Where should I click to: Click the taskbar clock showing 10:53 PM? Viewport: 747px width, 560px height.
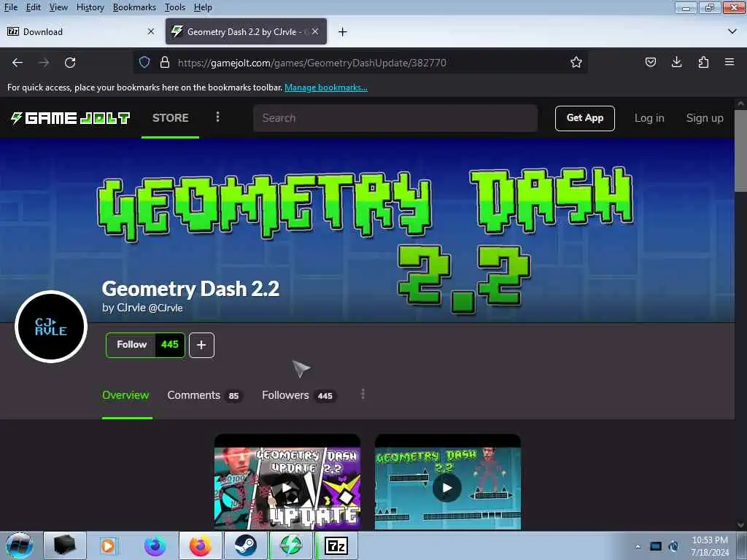pos(710,545)
